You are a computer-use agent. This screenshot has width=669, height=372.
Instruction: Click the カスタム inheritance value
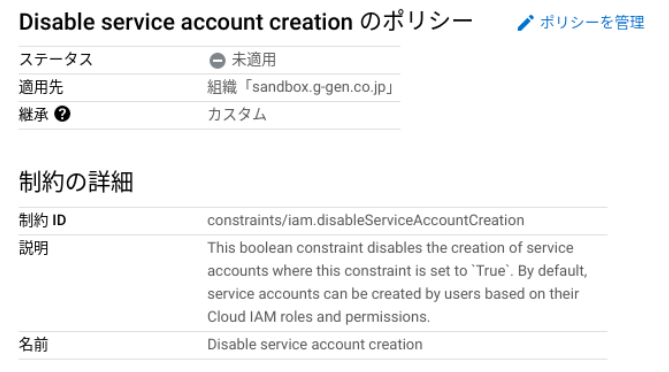(x=237, y=114)
